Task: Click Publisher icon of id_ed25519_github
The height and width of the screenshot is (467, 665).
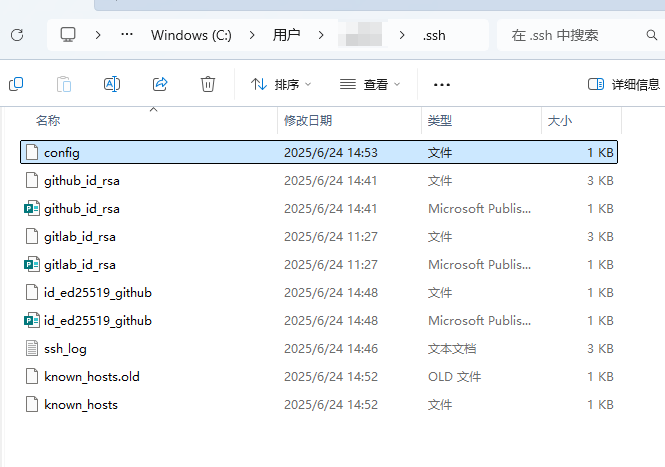Action: [x=32, y=320]
